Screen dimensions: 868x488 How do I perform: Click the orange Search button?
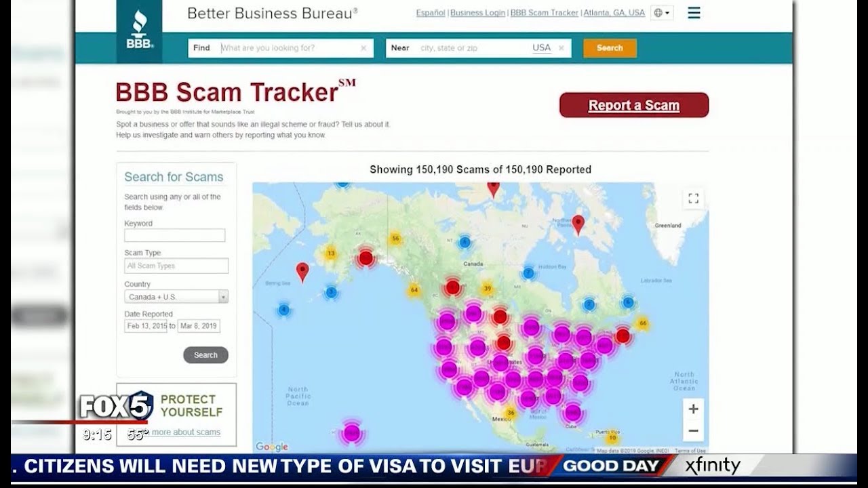pos(610,48)
